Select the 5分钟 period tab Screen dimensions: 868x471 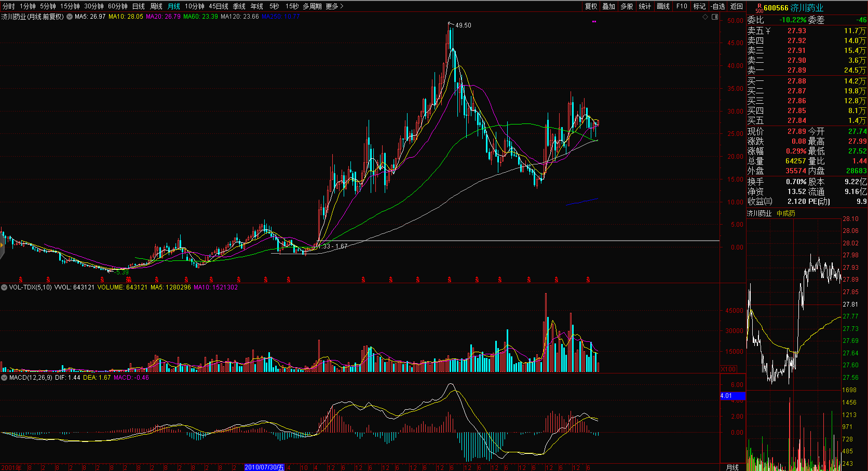pyautogui.click(x=48, y=6)
